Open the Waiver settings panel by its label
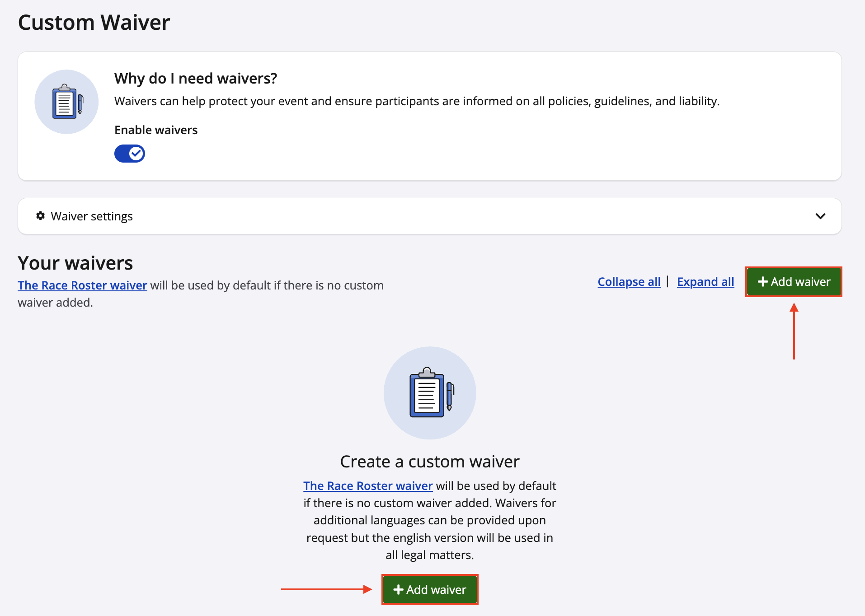 pyautogui.click(x=92, y=216)
